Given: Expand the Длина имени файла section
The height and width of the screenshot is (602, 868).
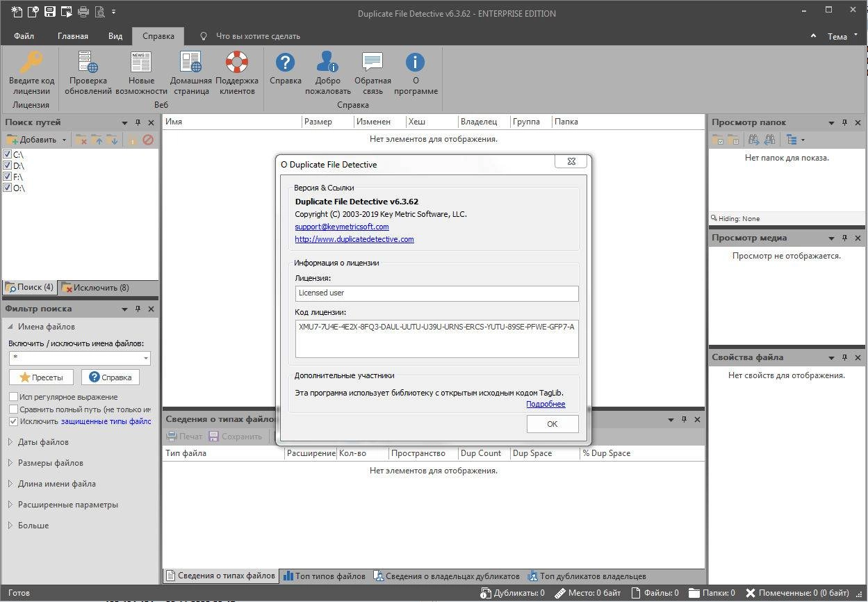Looking at the screenshot, I should (10, 484).
